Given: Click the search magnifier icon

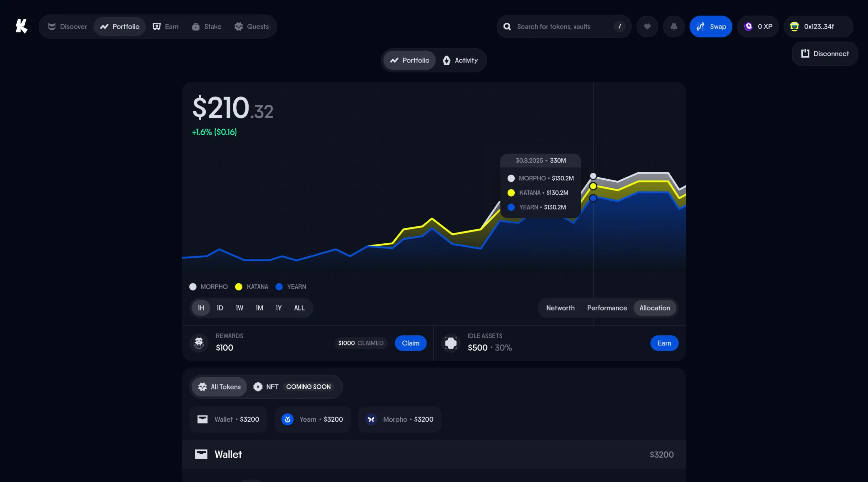Looking at the screenshot, I should pyautogui.click(x=507, y=26).
